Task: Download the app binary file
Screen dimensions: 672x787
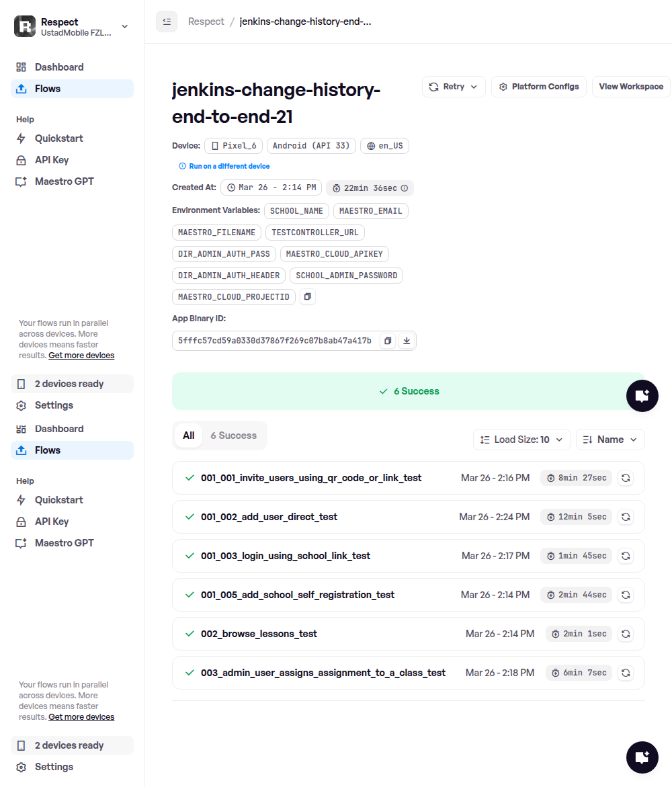Action: click(406, 341)
